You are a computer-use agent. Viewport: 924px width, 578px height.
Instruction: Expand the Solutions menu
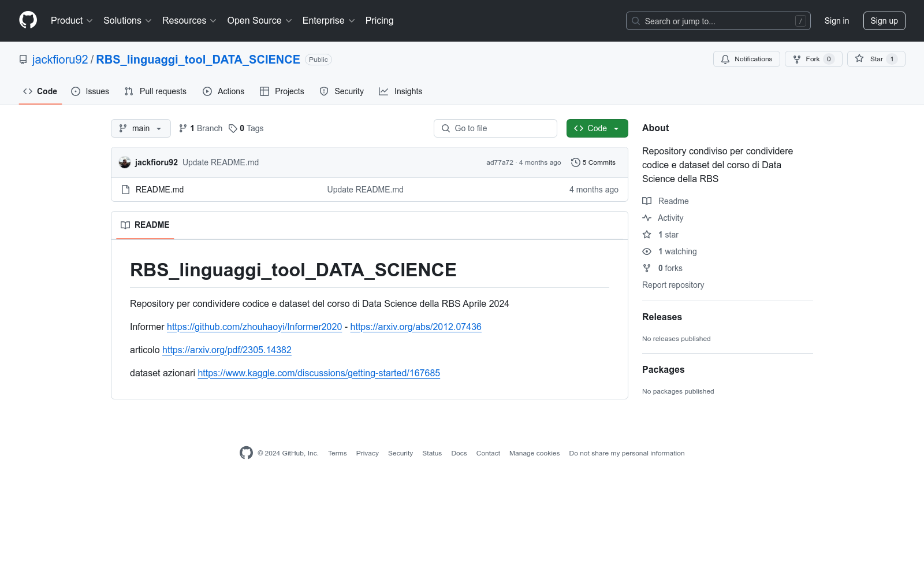(x=128, y=21)
